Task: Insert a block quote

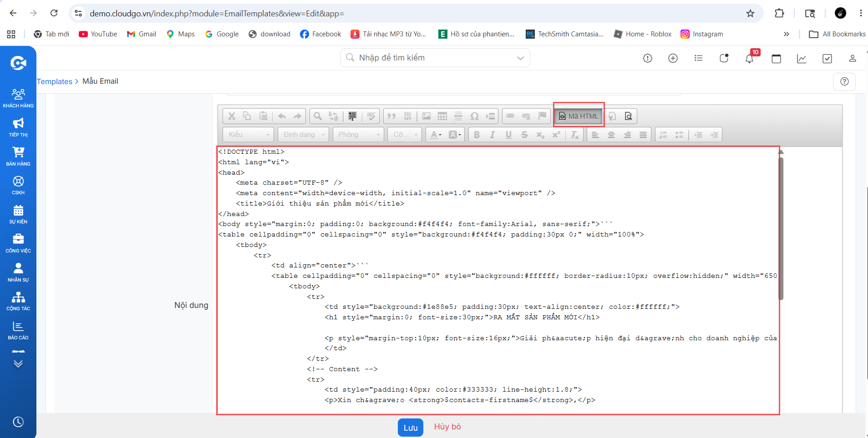Action: click(391, 116)
